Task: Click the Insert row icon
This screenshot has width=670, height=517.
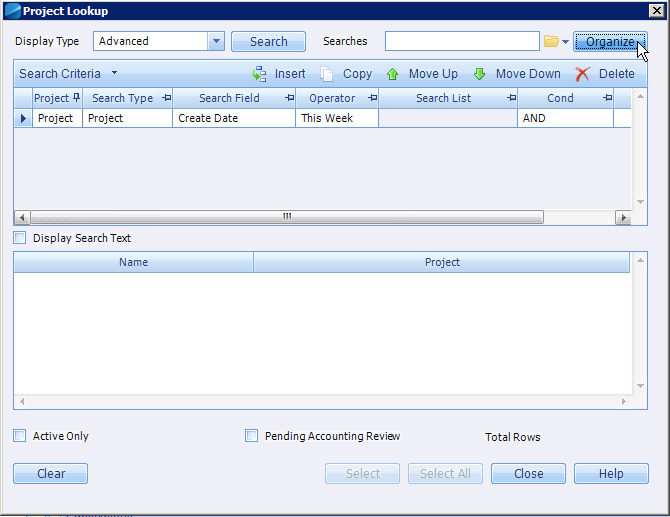Action: (x=259, y=74)
